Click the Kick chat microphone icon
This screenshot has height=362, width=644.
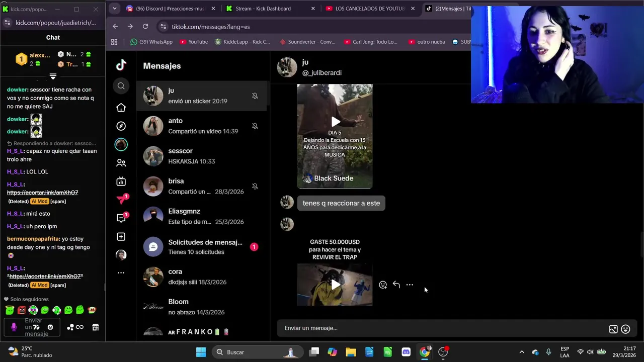(x=14, y=327)
